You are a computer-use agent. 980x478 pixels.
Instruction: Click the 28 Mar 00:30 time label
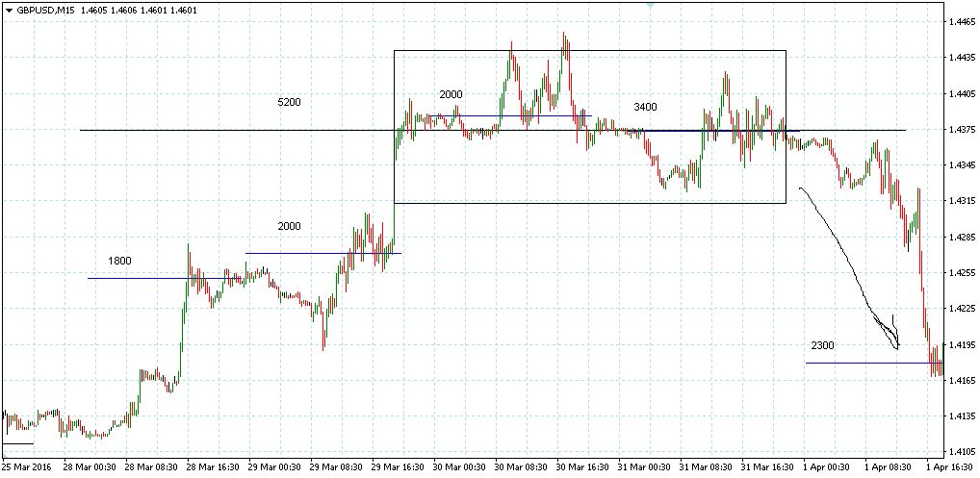click(x=88, y=466)
